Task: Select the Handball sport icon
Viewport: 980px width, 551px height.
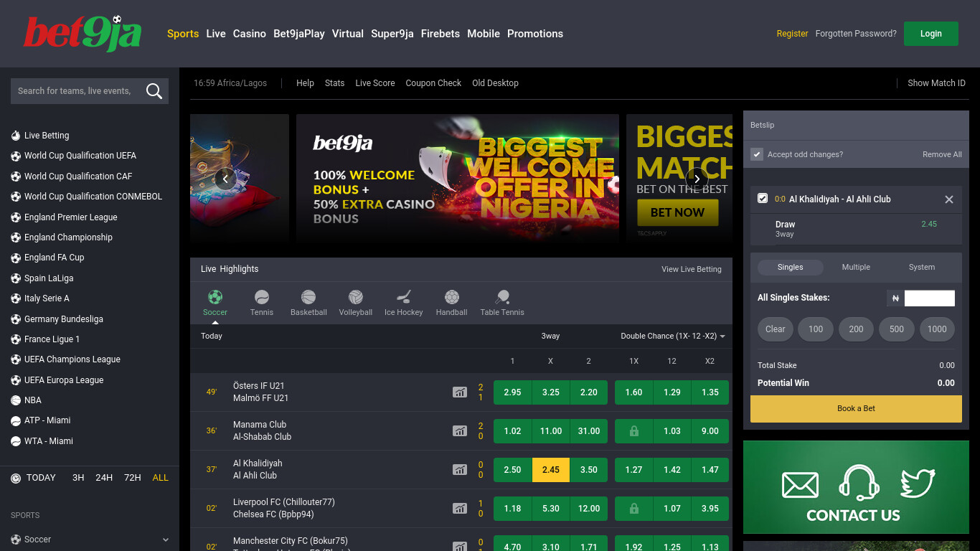Action: coord(451,297)
